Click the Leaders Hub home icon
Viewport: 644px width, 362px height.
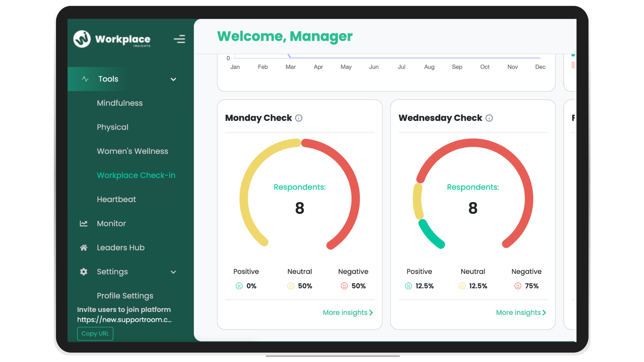click(x=84, y=248)
